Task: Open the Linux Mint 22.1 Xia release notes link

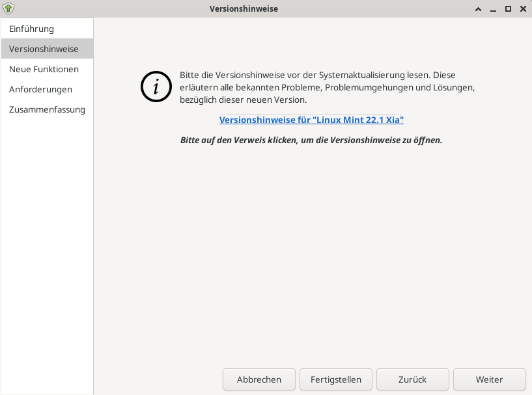Action: tap(311, 120)
